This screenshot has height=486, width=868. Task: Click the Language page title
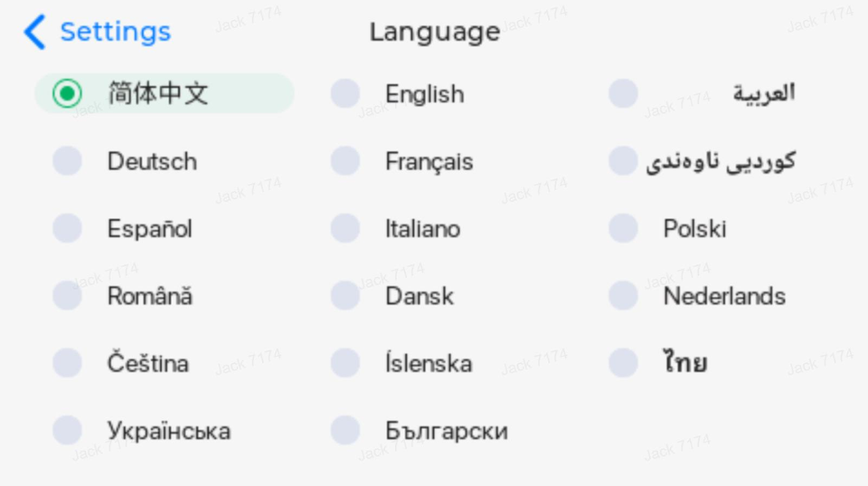tap(435, 33)
